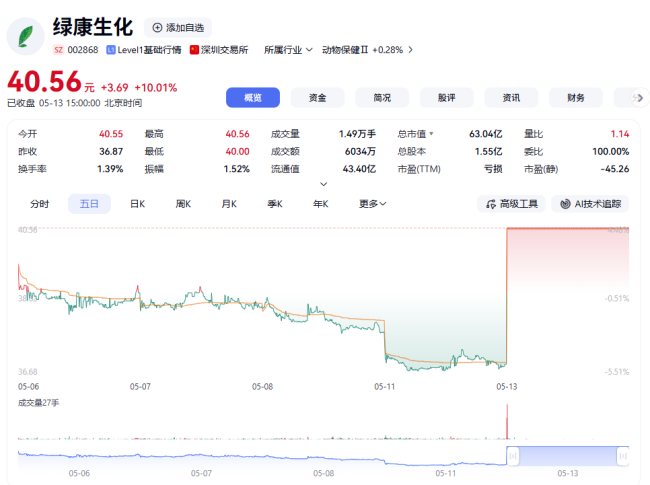The image size is (650, 485).
Task: Click the 昨收 value 36.87
Action: [111, 152]
